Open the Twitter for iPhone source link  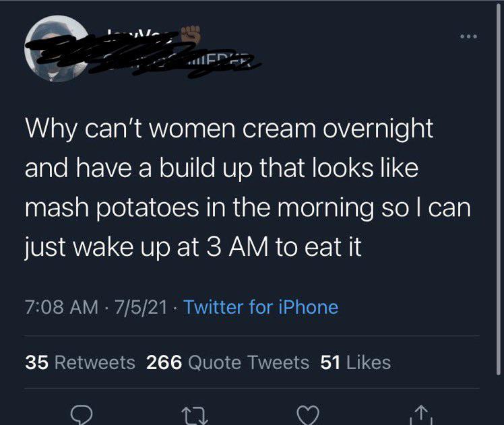click(261, 307)
